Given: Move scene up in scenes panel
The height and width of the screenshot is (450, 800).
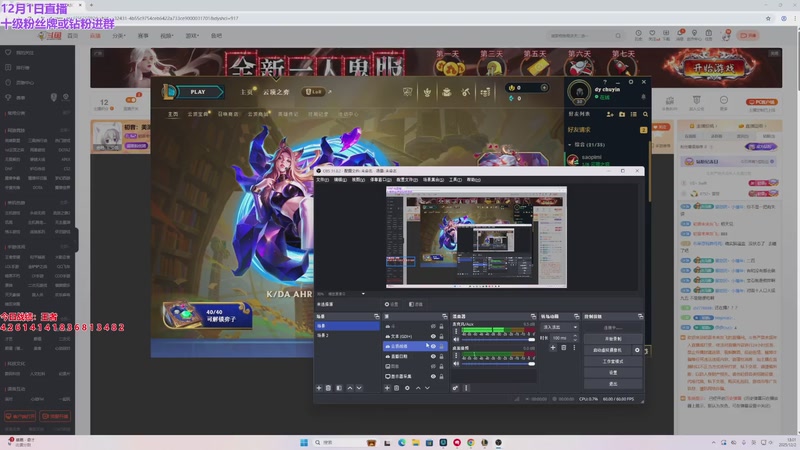Looking at the screenshot, I should coord(349,388).
